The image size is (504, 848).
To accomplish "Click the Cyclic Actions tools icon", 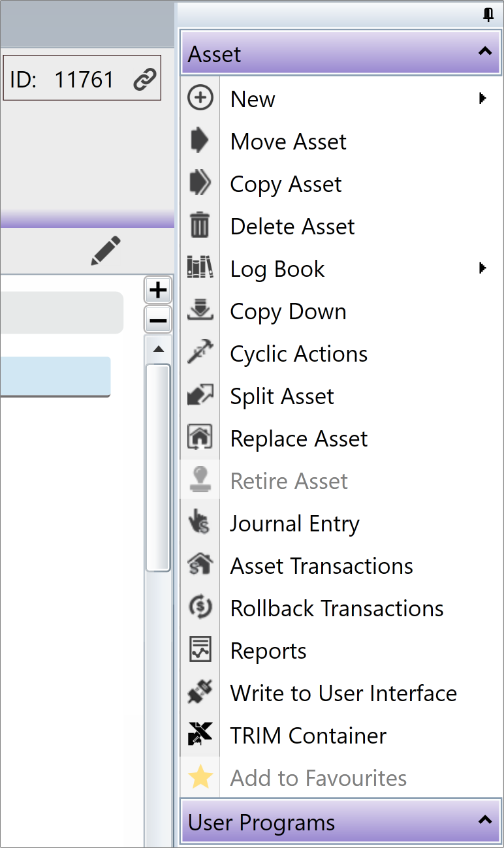I will pos(200,353).
